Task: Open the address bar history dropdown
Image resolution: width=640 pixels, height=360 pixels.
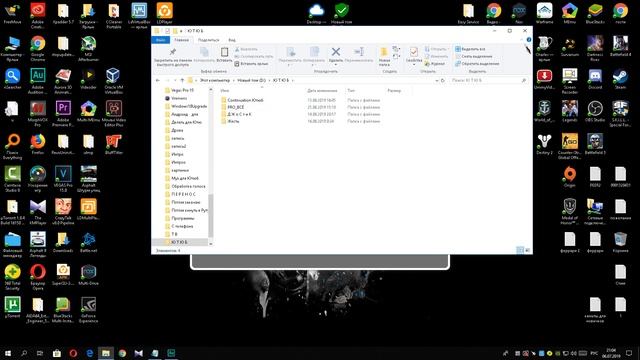Action: [436, 80]
